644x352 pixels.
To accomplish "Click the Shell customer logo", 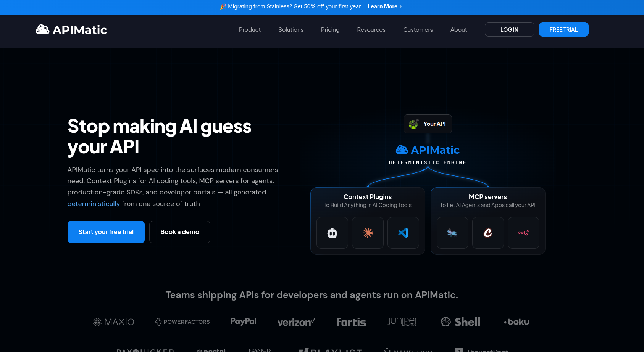I will (x=460, y=322).
